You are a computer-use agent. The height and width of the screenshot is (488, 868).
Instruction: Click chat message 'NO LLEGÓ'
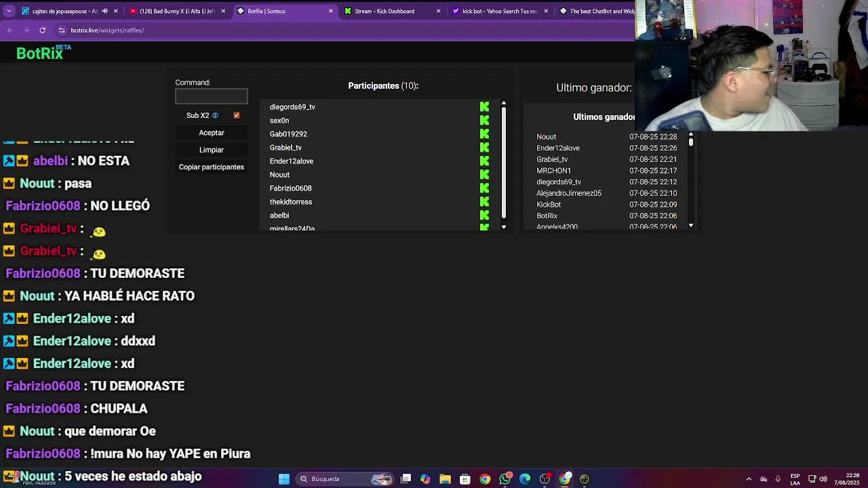(x=120, y=206)
